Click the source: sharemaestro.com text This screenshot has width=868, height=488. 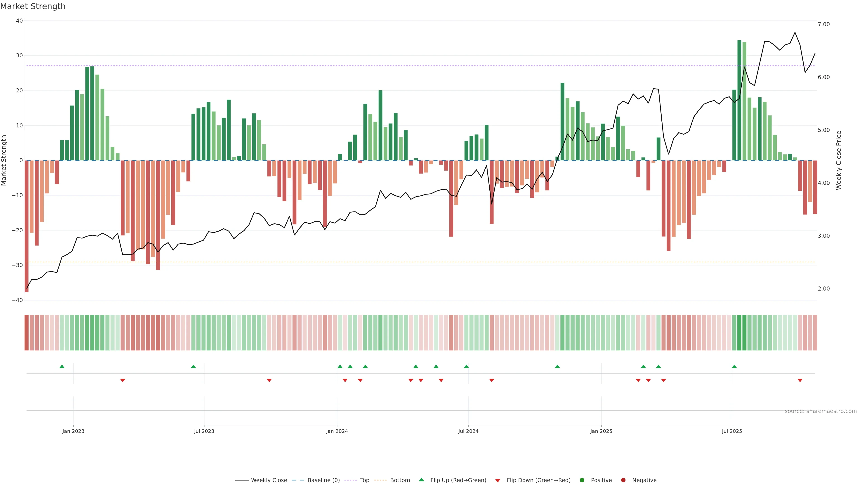coord(821,411)
